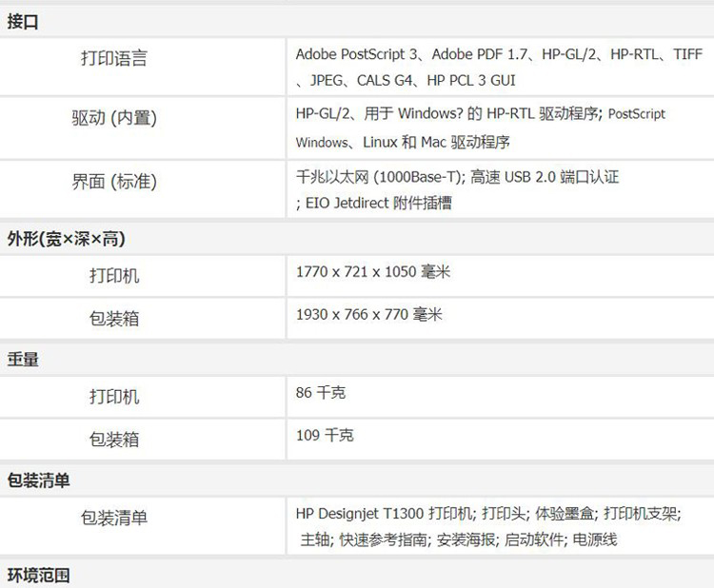Click the 1770 x 721 x 1050 毫米 value
The height and width of the screenshot is (588, 714).
[372, 272]
